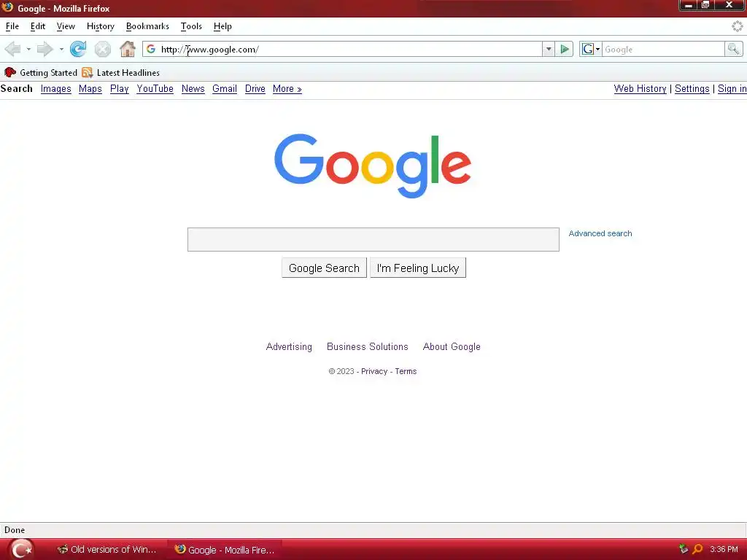The image size is (747, 560).
Task: Click the I'm Feeling Lucky button
Action: click(418, 268)
